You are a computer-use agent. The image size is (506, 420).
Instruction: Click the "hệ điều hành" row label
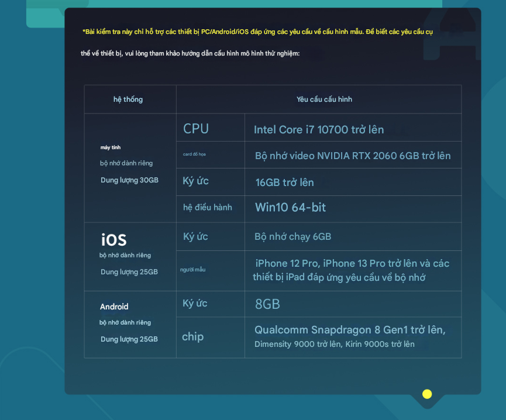pos(207,207)
